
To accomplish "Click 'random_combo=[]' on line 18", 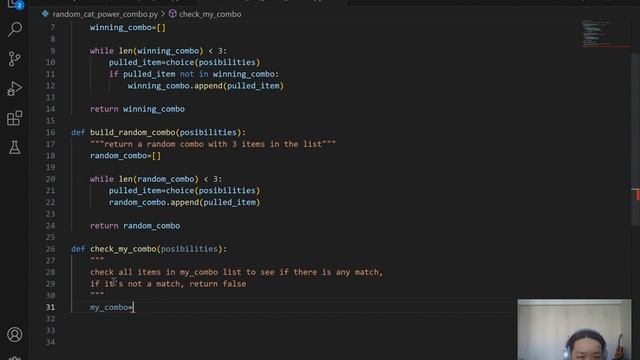I will point(125,156).
